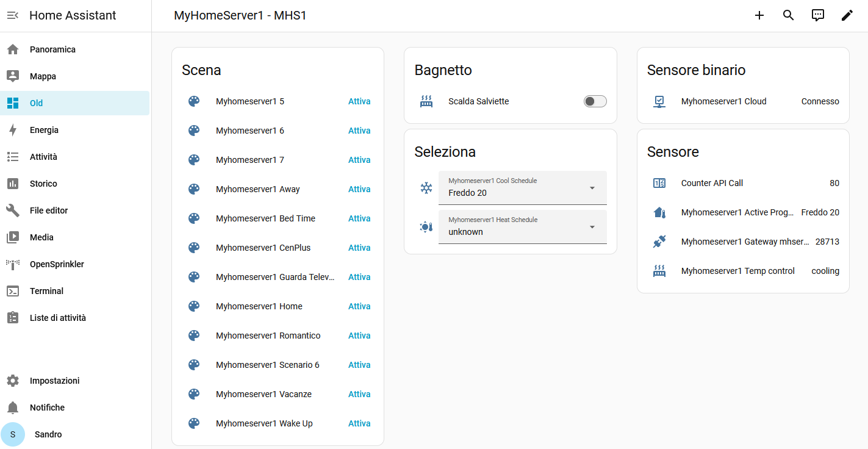Open Panoramica in the sidebar
868x449 pixels.
point(76,49)
